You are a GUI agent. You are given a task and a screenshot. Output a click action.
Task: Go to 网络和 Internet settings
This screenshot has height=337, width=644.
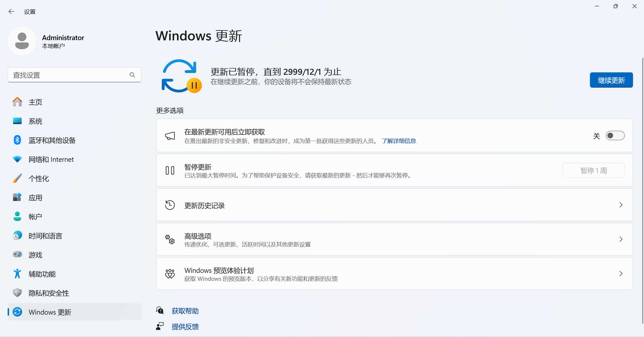point(75,159)
